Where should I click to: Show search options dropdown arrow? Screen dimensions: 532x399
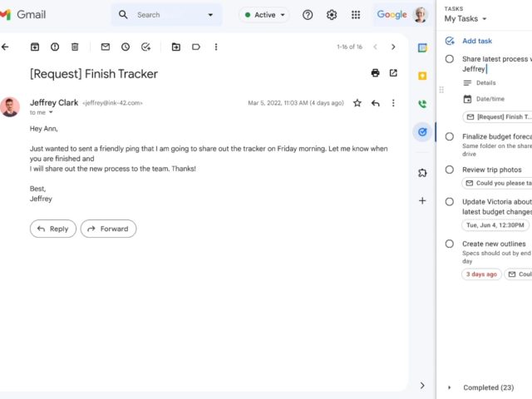point(210,15)
